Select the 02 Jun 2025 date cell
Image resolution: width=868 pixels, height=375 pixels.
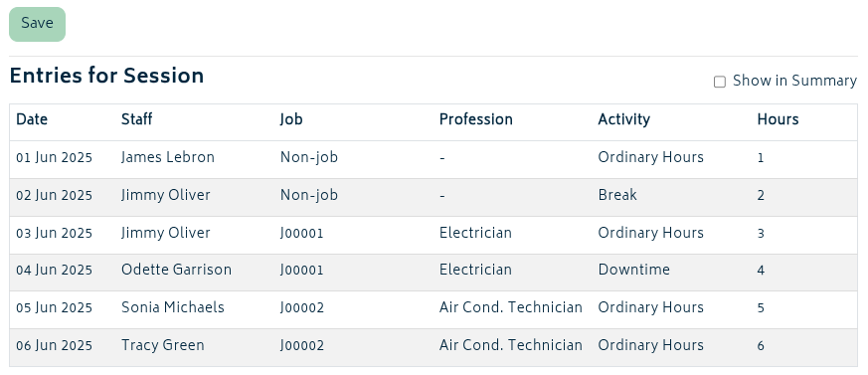[55, 196]
